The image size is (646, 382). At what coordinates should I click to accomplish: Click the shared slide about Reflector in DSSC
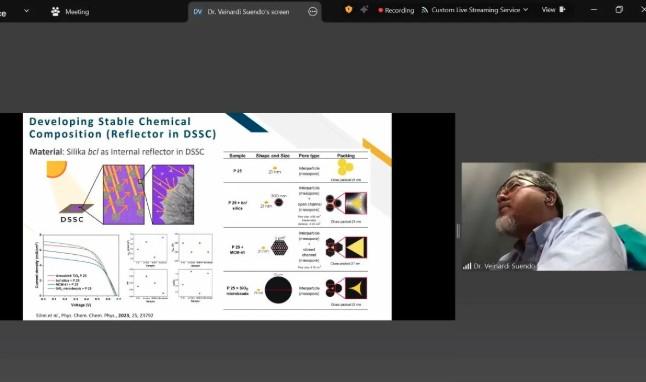tap(207, 216)
